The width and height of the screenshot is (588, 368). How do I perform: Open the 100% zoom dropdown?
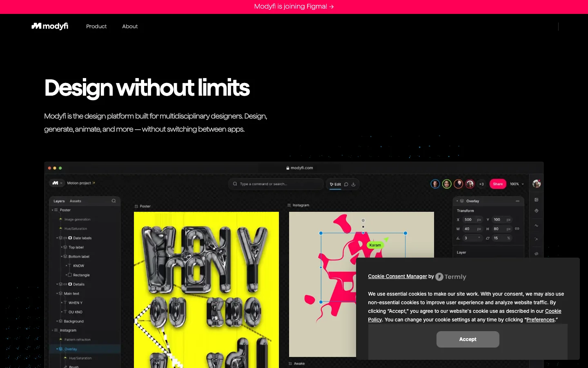click(x=517, y=184)
